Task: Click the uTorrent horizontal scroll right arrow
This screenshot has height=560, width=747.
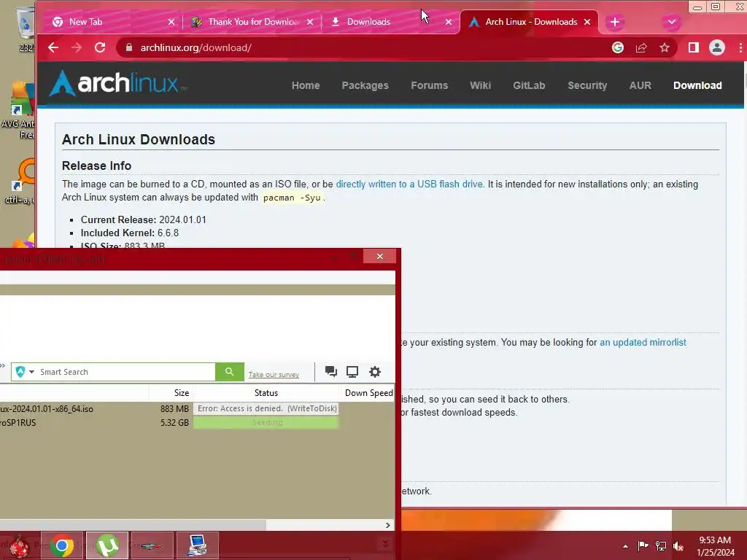Action: point(388,525)
